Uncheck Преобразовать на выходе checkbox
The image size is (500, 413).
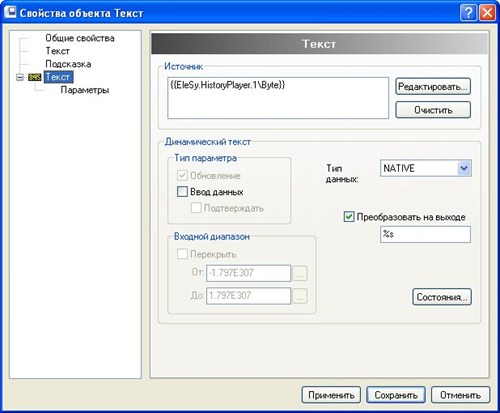point(349,217)
